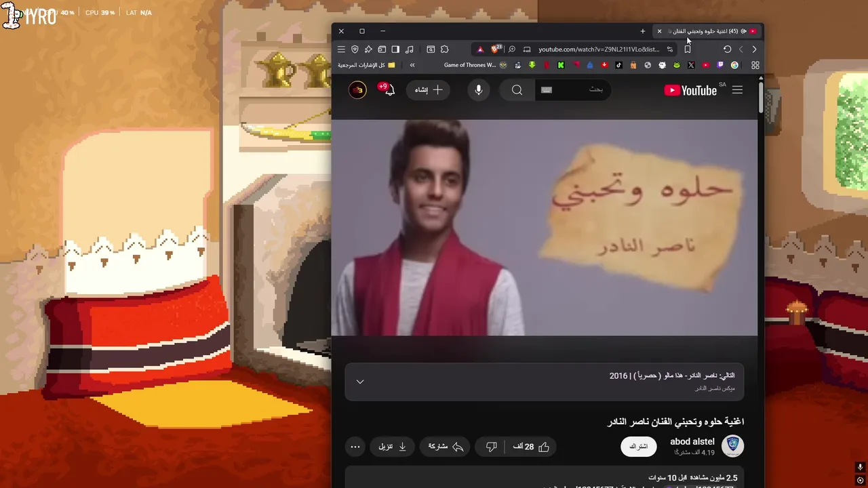This screenshot has height=488, width=868.
Task: Like the video with thumbs up
Action: 532,447
